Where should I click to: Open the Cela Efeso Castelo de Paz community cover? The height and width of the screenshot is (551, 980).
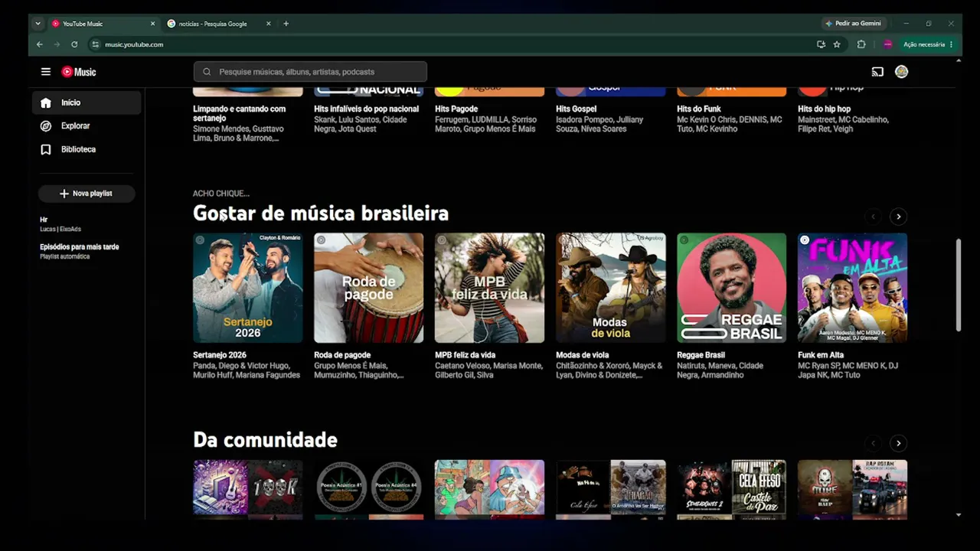click(x=732, y=490)
